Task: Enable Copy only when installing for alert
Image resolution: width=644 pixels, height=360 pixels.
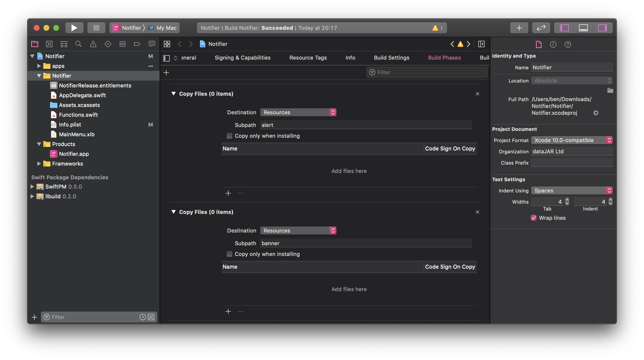Action: click(229, 136)
